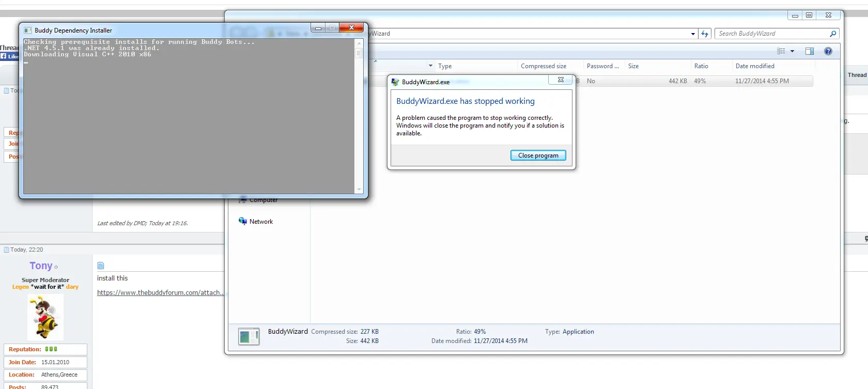Open Explorer help via question mark icon
868x389 pixels.
pyautogui.click(x=828, y=51)
